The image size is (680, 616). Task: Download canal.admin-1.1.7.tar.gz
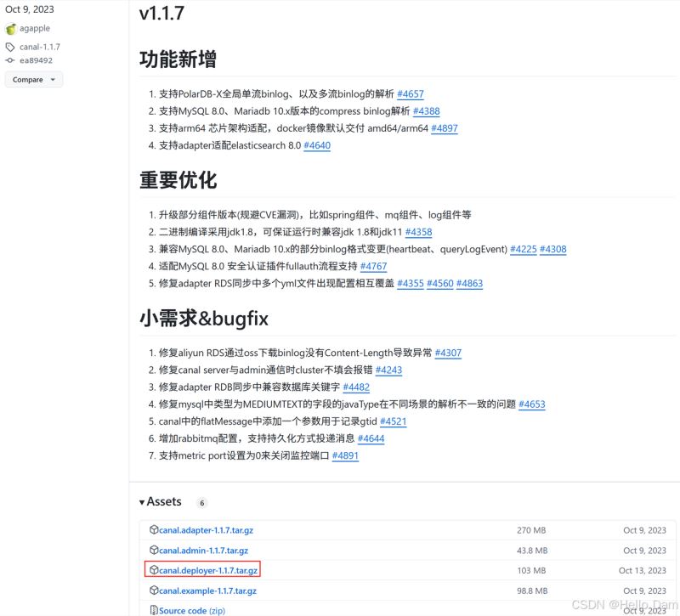click(203, 551)
